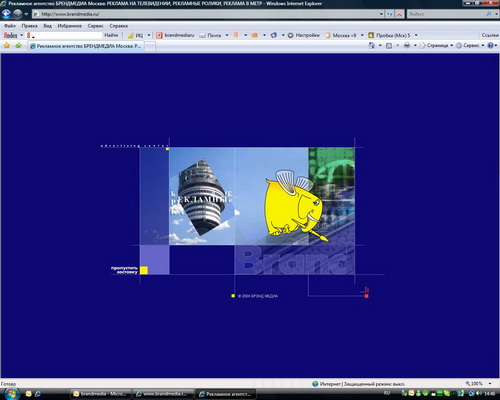
Task: Click the Yandex logo on the toolbar
Action: point(10,35)
